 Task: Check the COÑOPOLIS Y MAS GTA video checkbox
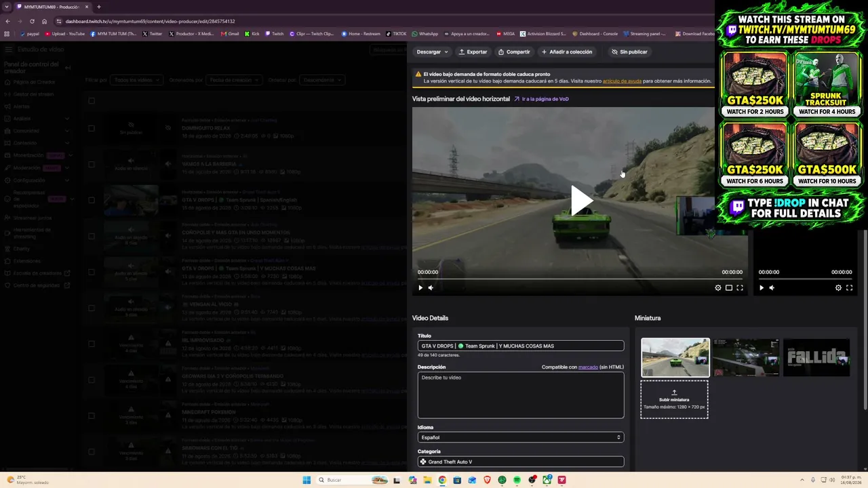(x=92, y=236)
